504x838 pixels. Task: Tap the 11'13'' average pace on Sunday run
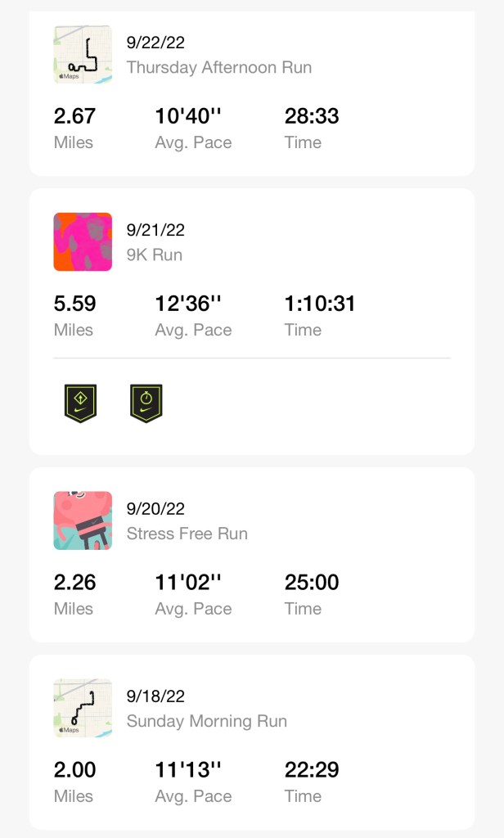point(188,770)
